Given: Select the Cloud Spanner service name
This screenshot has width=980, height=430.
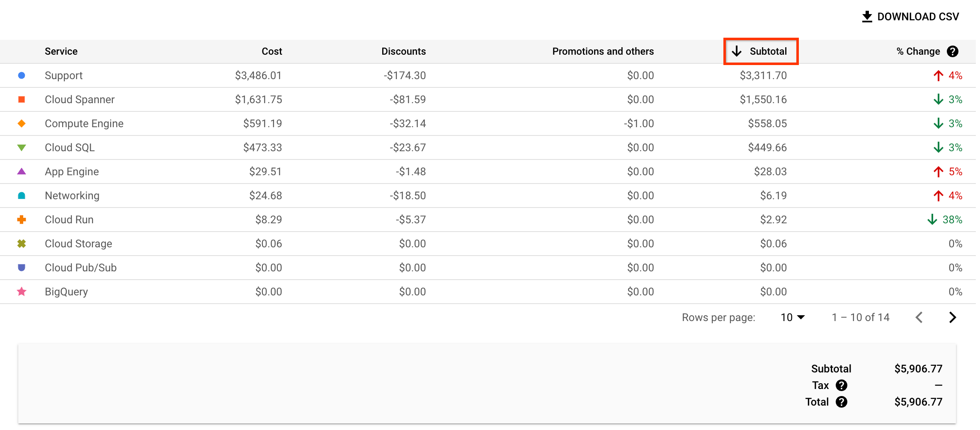Looking at the screenshot, I should click(80, 99).
